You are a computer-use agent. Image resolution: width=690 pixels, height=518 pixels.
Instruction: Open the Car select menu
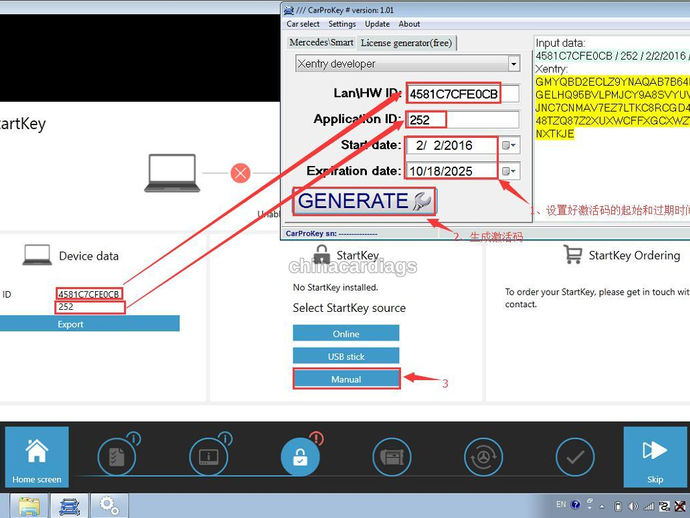(303, 24)
